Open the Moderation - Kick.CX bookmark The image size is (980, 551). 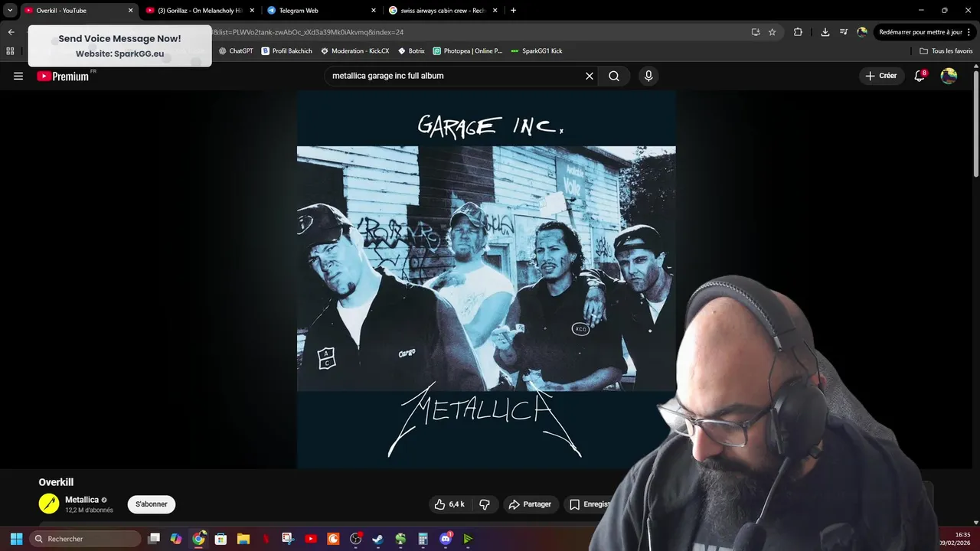[355, 51]
